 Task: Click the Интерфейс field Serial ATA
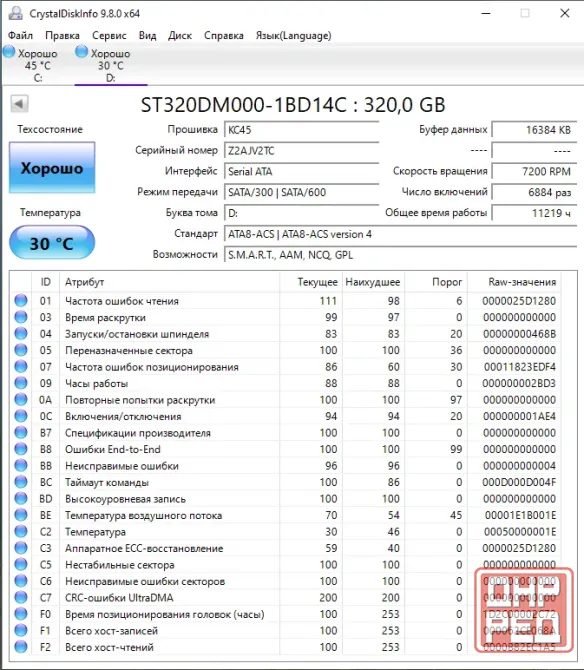tap(302, 171)
